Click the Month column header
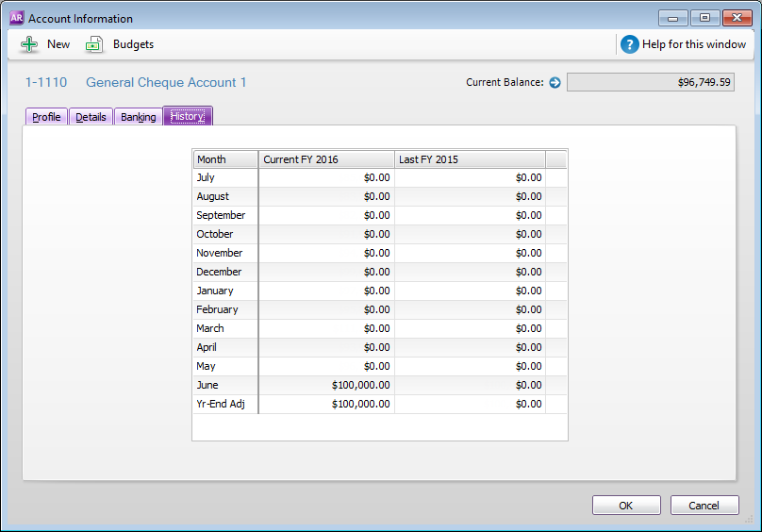The height and width of the screenshot is (532, 762). (224, 159)
